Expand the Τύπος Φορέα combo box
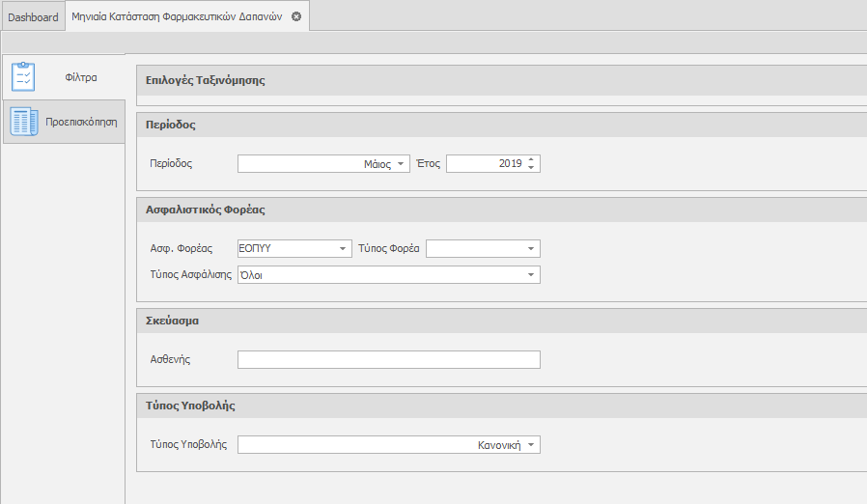The image size is (867, 504). [531, 249]
